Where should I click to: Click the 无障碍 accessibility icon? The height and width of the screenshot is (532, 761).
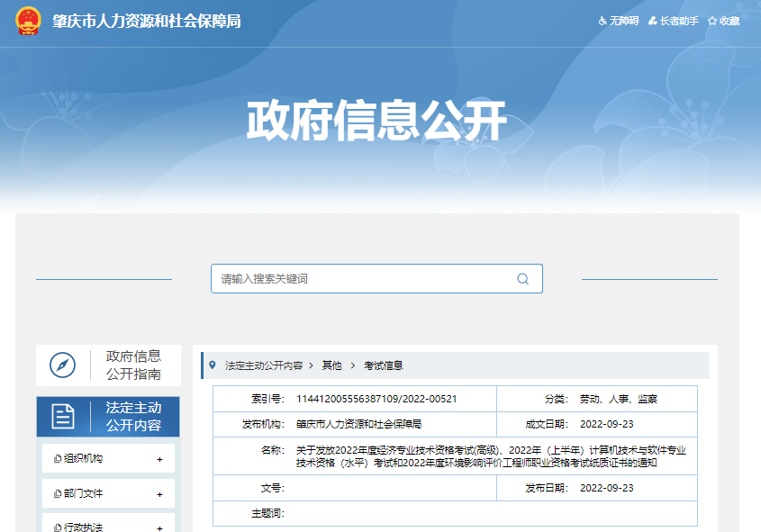(602, 21)
